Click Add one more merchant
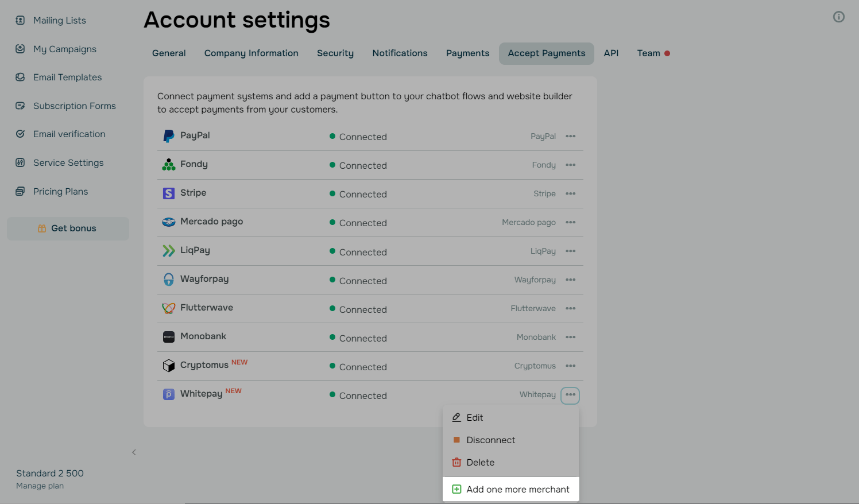Screen dimensions: 859x504 click(x=517, y=490)
